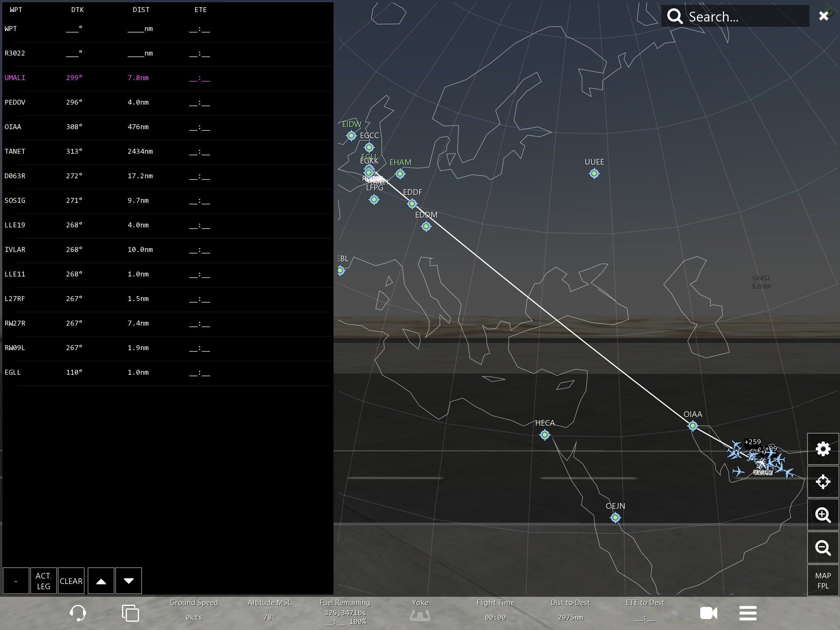
Task: Center the map on the aircraft with the crosshair icon
Action: click(823, 482)
